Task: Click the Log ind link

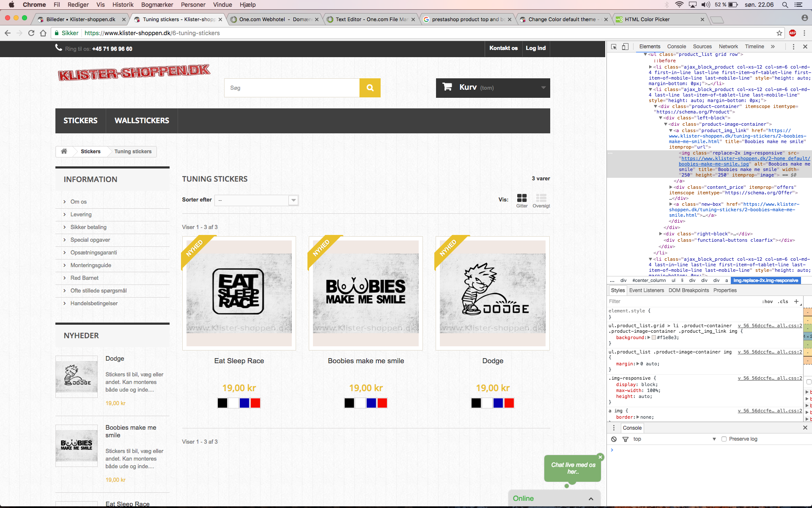Action: click(x=535, y=48)
